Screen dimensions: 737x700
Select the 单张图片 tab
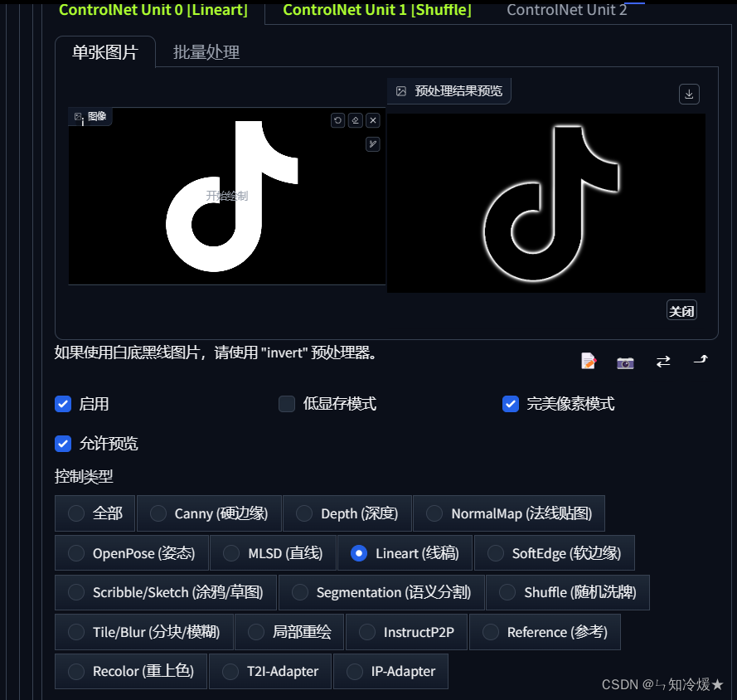click(105, 52)
